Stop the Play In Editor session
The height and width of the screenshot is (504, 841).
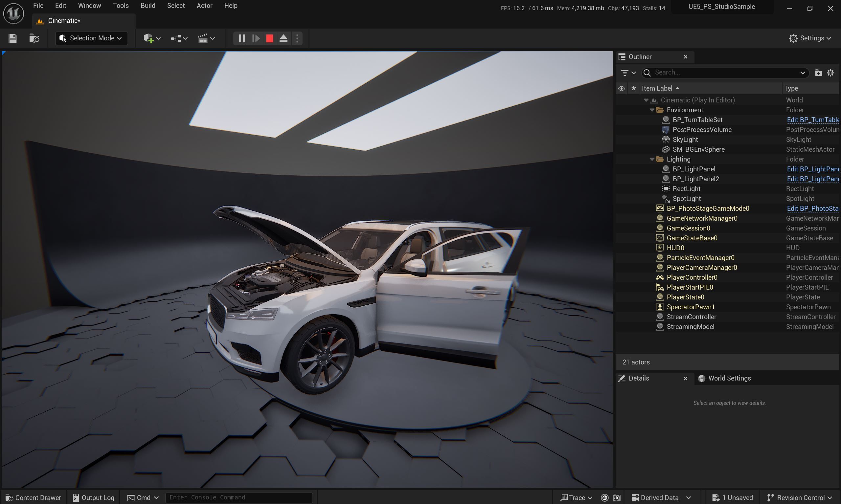(269, 38)
